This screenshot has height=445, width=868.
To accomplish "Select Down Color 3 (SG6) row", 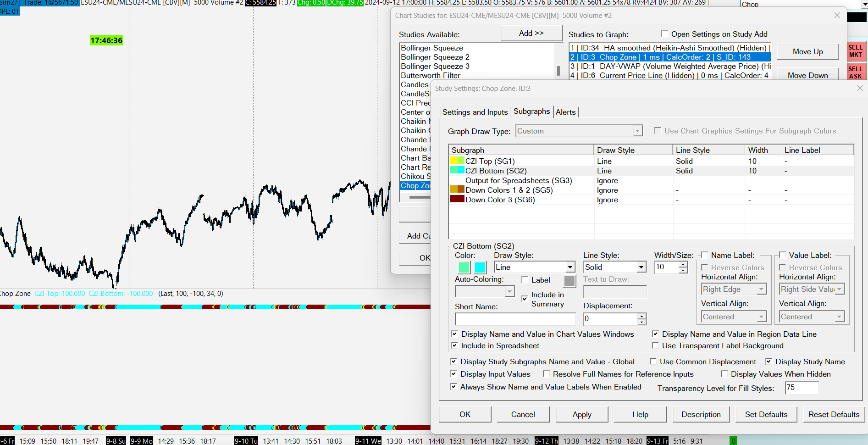I will coord(651,200).
